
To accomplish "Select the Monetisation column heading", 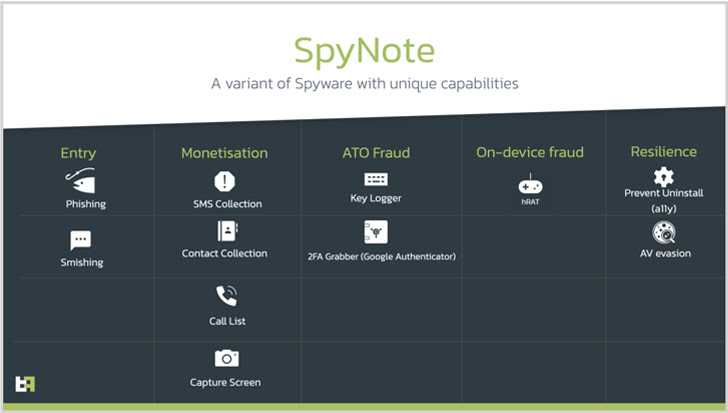I will tap(225, 153).
